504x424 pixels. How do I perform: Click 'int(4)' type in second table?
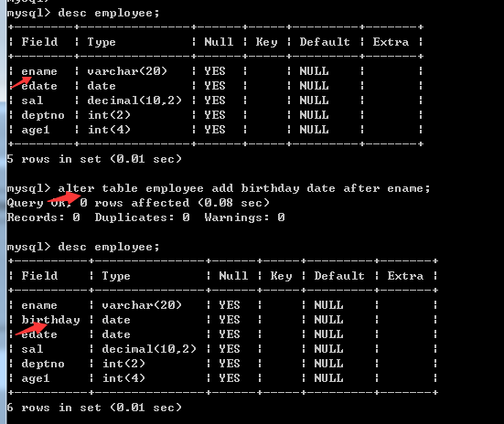click(123, 378)
